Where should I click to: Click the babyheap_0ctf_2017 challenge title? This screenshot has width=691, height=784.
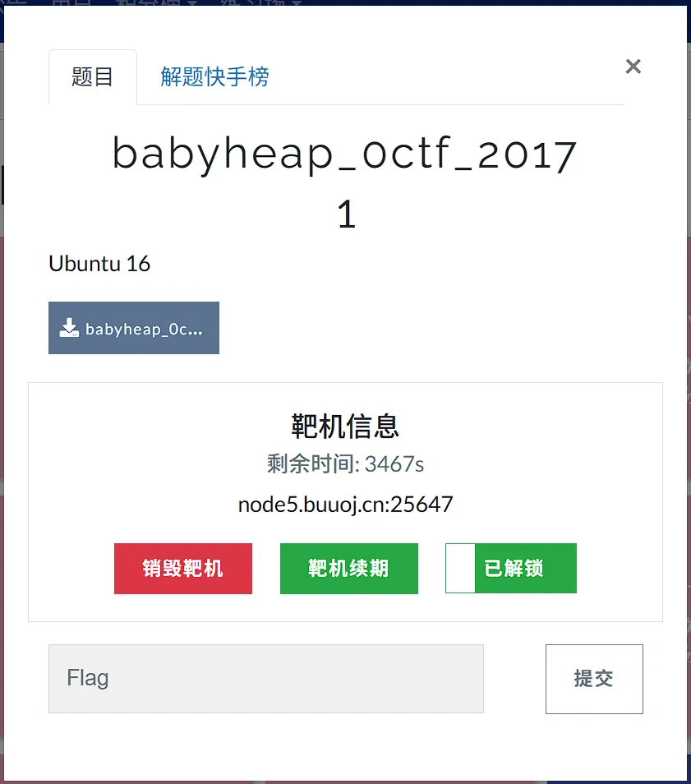point(345,154)
